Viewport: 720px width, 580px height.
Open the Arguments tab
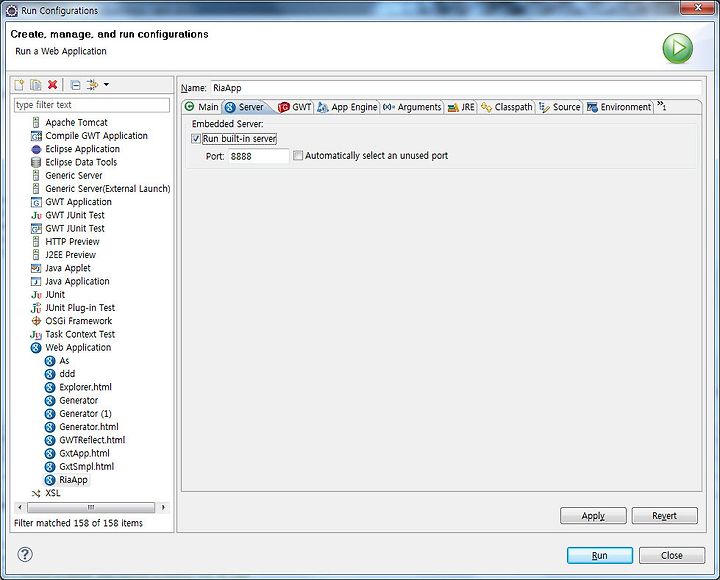click(412, 107)
